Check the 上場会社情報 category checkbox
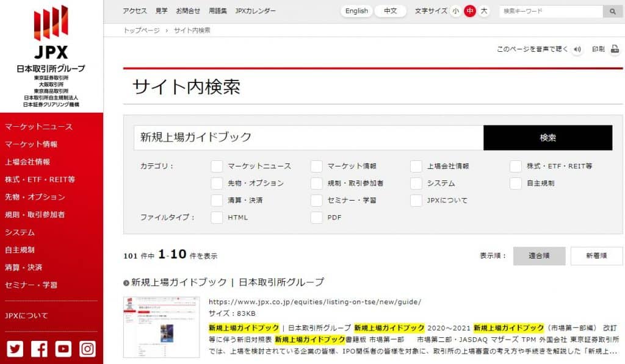 point(416,166)
